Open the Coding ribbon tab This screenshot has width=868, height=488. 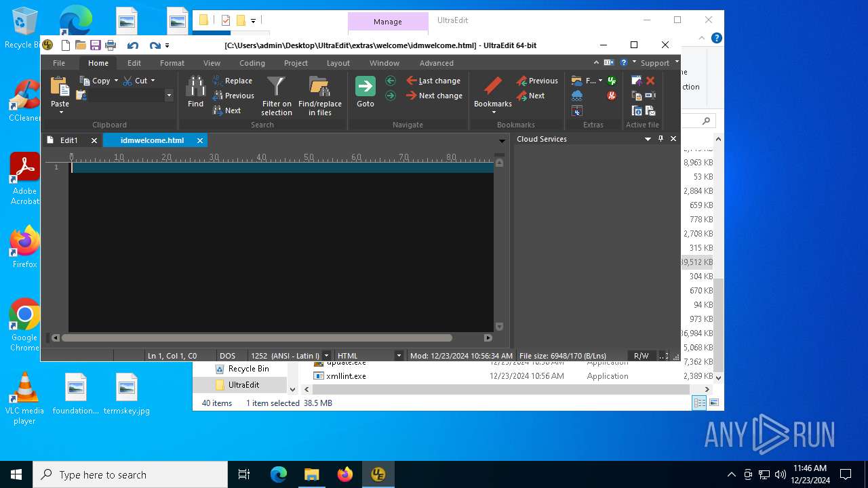pyautogui.click(x=252, y=63)
